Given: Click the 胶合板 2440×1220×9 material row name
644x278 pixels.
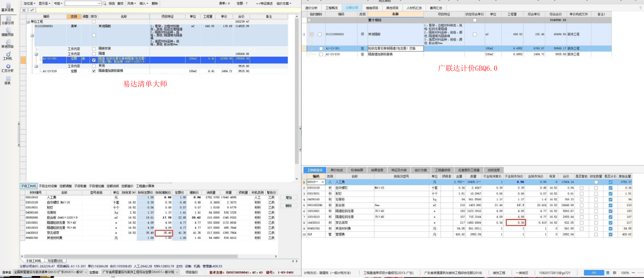Looking at the screenshot, I should click(x=62, y=218).
